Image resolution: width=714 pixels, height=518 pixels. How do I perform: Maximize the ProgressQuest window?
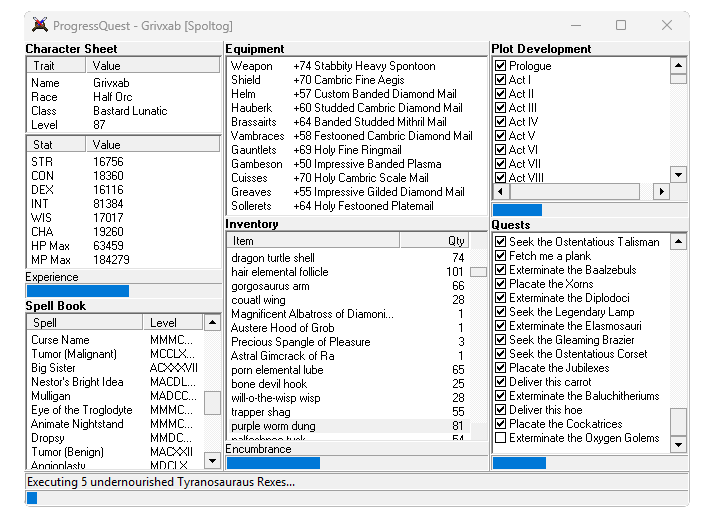621,25
